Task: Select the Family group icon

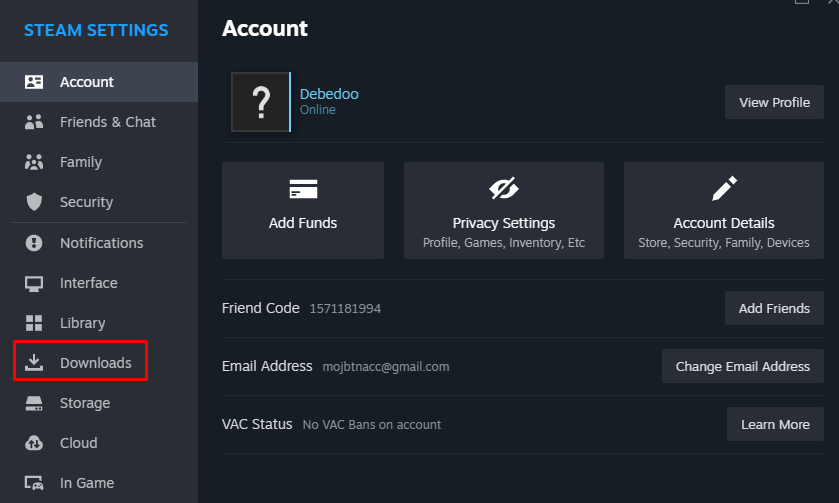Action: (34, 162)
